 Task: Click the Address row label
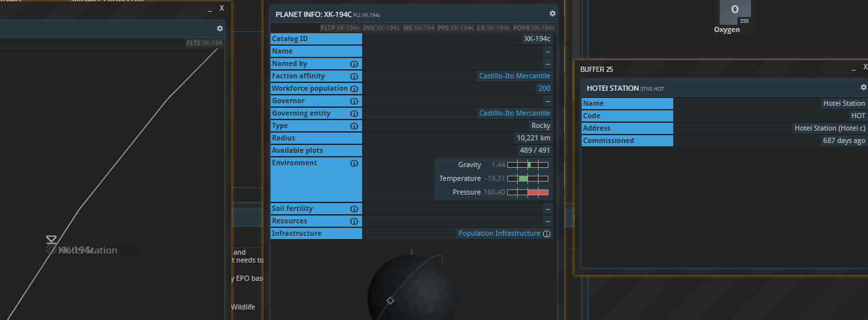click(627, 129)
